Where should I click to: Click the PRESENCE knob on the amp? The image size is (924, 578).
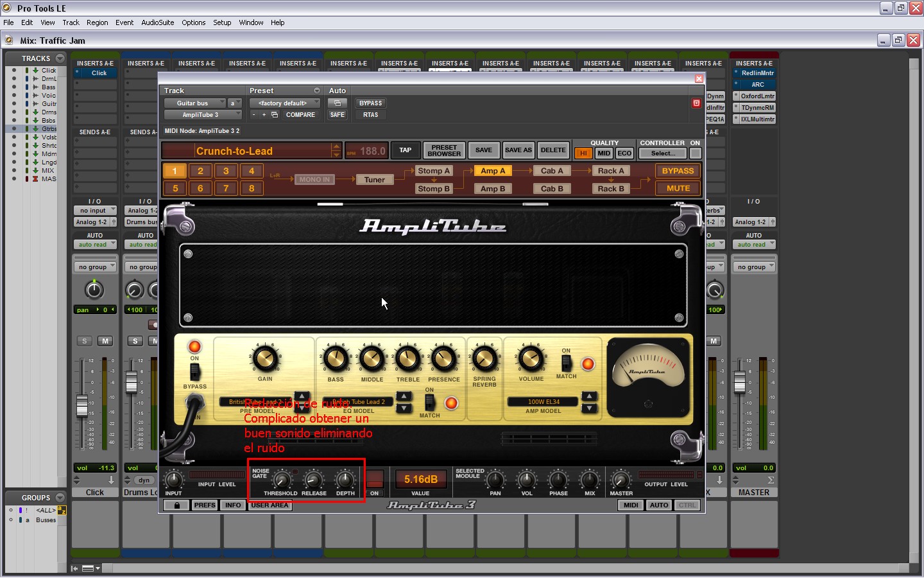point(443,358)
